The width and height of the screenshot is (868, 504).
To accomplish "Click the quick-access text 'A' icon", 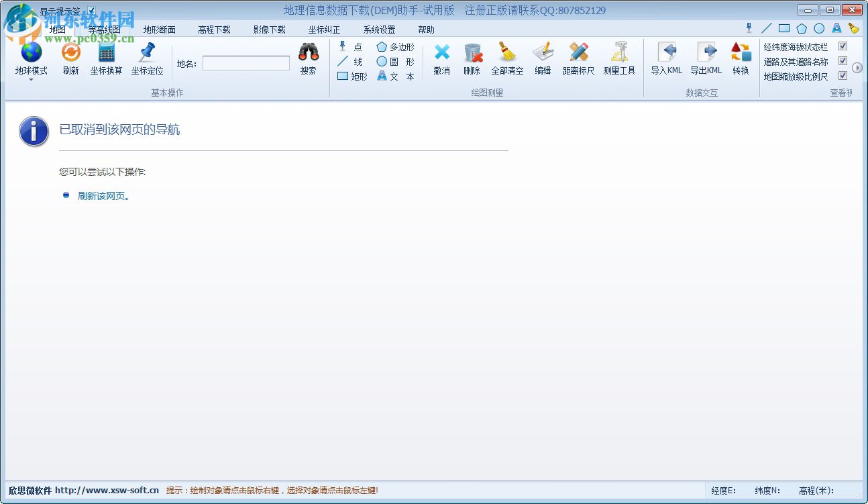I will click(836, 28).
